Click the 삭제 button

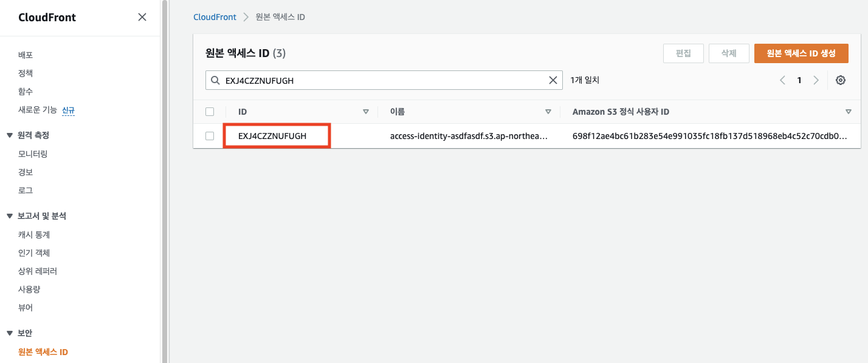[x=729, y=53]
